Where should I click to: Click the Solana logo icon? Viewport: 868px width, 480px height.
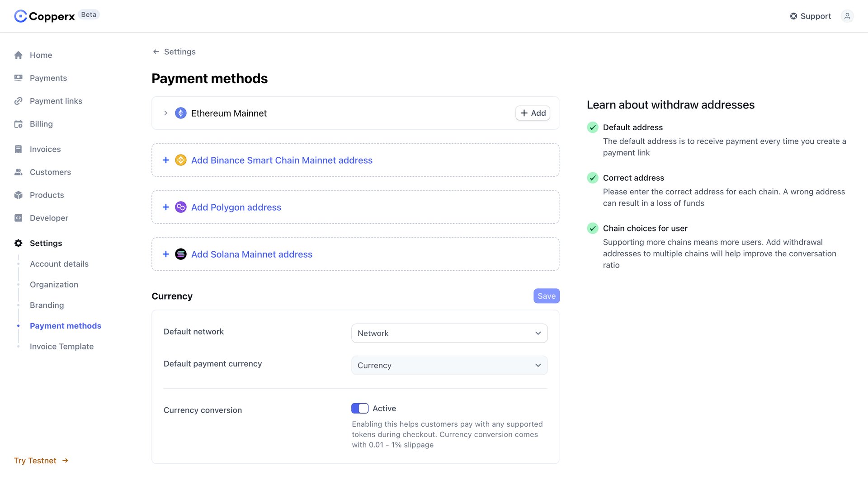point(180,254)
